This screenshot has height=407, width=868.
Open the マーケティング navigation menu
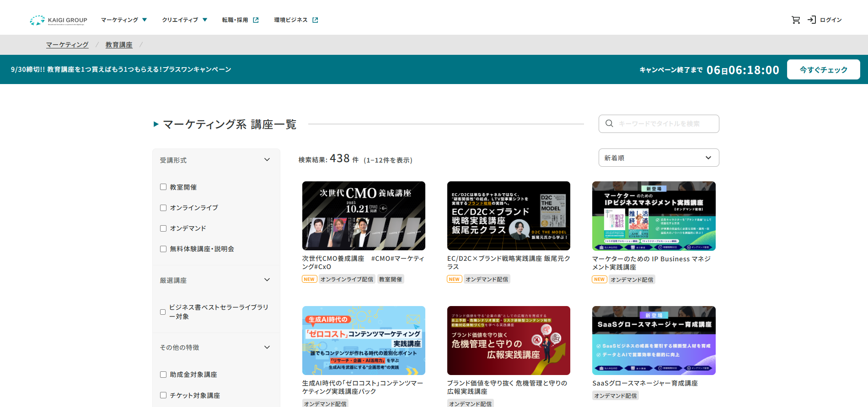(123, 20)
